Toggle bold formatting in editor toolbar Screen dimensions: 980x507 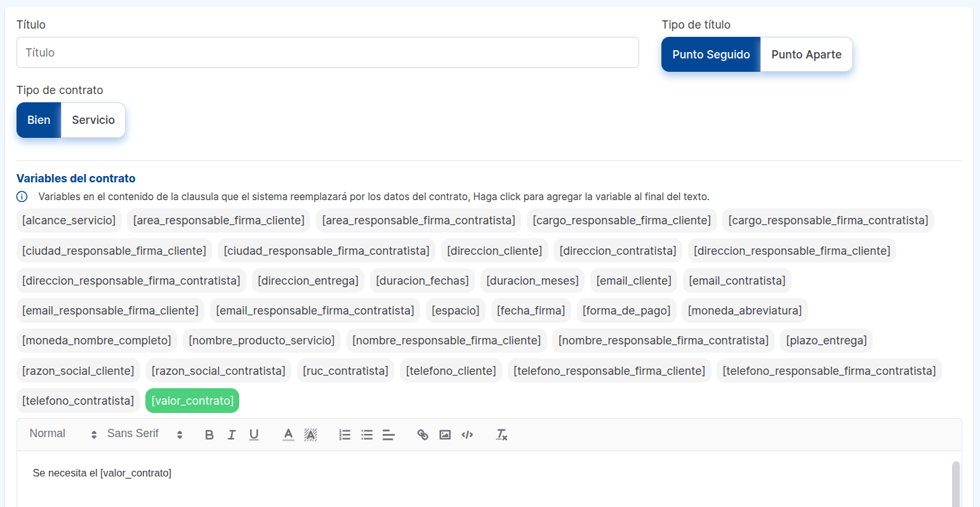209,435
